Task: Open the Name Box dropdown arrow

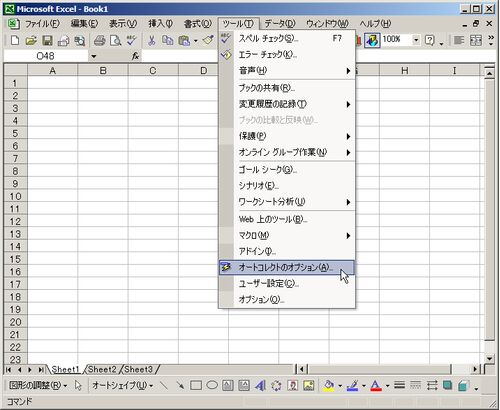Action: point(94,56)
